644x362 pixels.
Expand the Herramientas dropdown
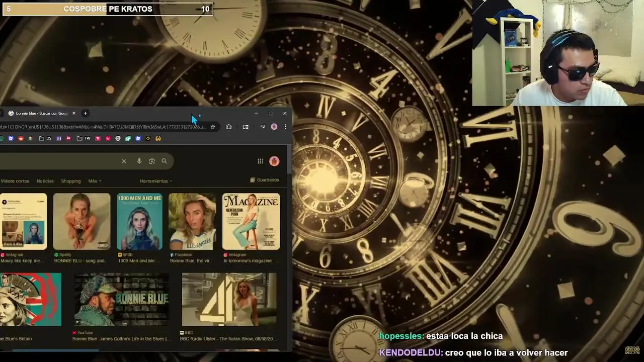point(156,181)
